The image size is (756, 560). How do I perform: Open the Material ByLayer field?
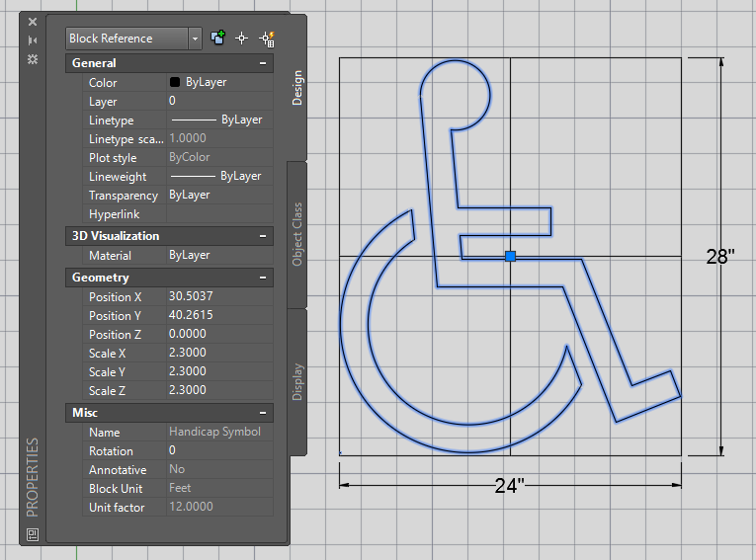point(219,256)
